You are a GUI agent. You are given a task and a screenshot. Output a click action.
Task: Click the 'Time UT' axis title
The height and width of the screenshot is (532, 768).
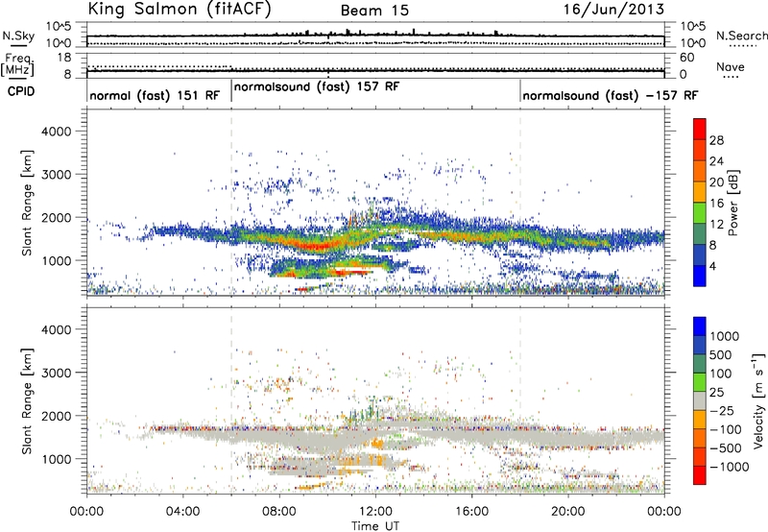375,526
